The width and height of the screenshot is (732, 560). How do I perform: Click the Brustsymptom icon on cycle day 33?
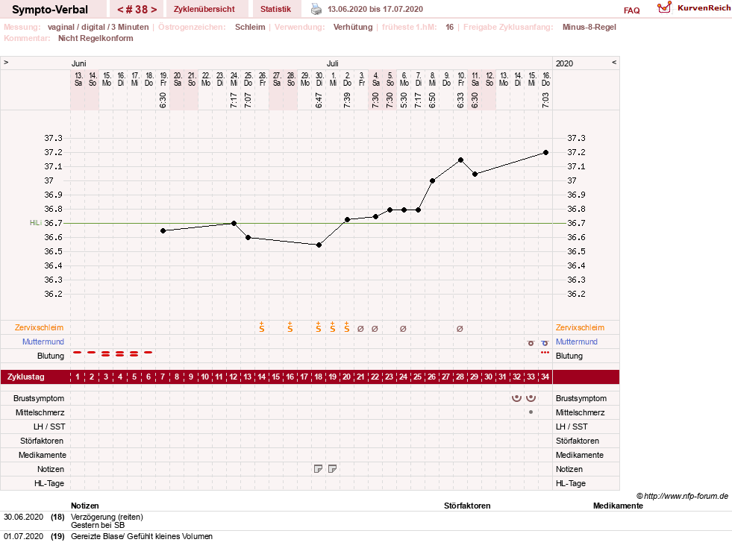coord(531,398)
